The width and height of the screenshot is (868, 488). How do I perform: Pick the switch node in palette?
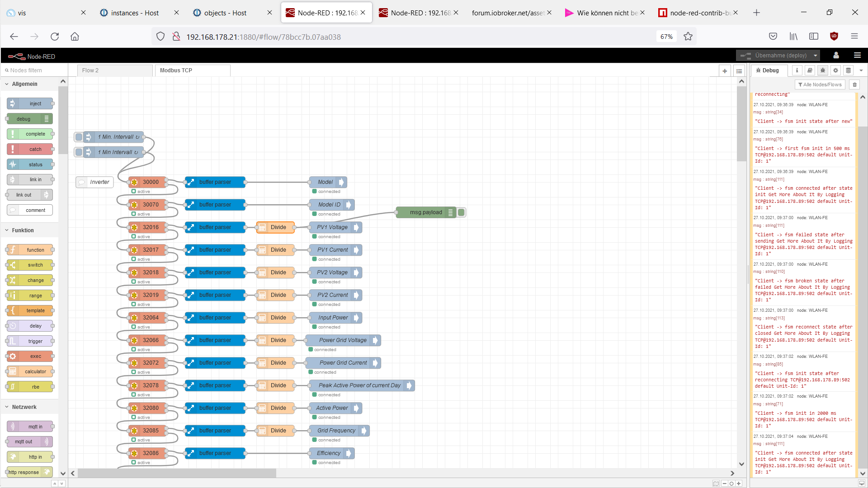coord(30,265)
